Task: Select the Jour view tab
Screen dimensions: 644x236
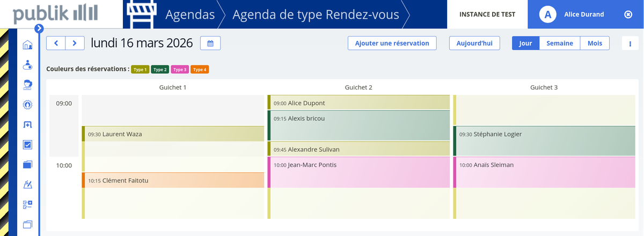Action: 525,43
